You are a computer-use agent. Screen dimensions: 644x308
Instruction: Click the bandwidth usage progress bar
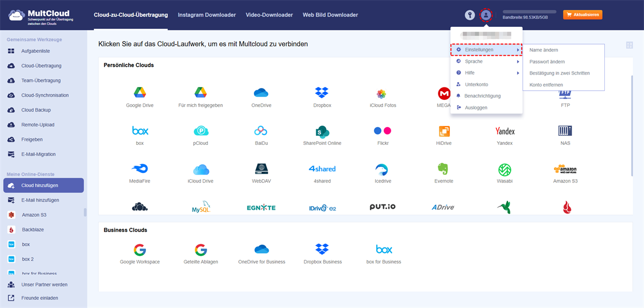coord(529,11)
